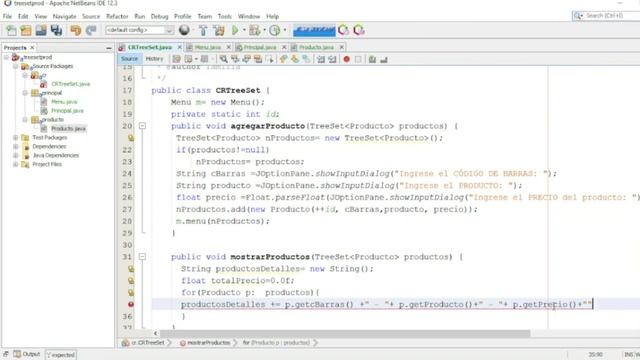
Task: Select the Source view button
Action: tap(129, 59)
